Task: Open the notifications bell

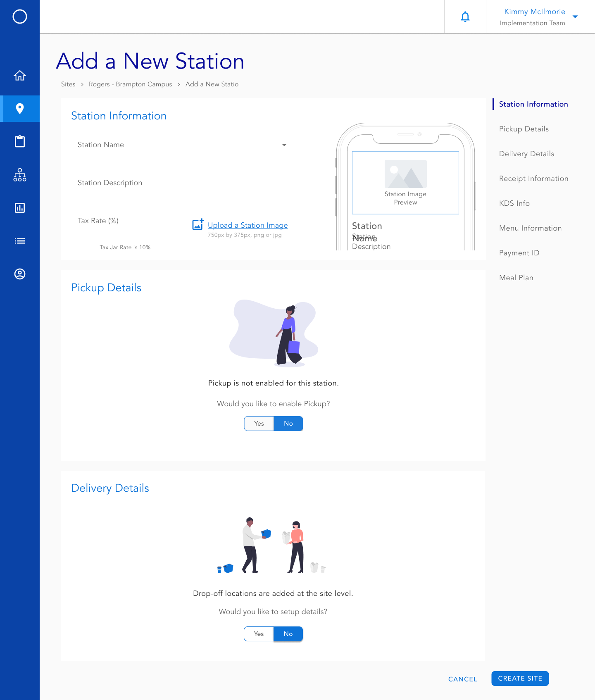Action: point(465,17)
